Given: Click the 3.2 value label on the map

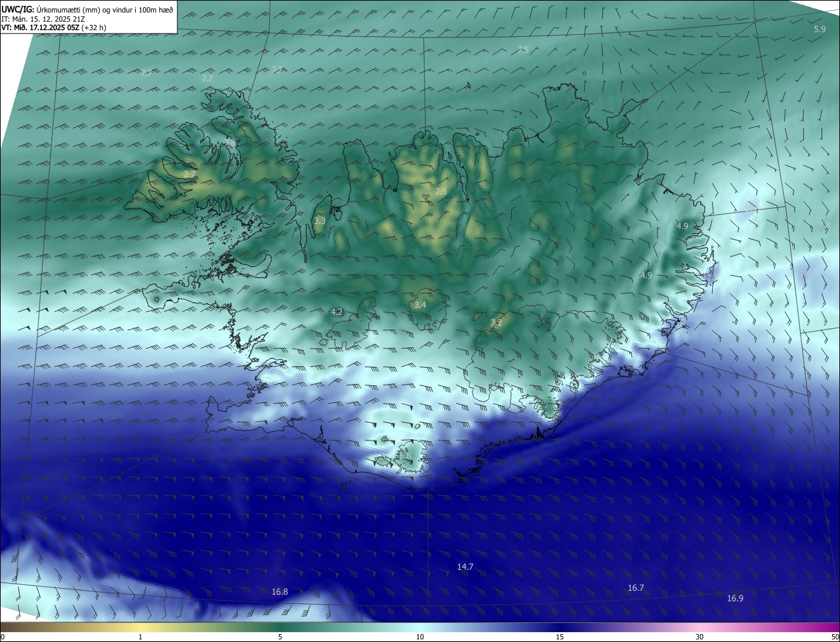Looking at the screenshot, I should pyautogui.click(x=496, y=322).
